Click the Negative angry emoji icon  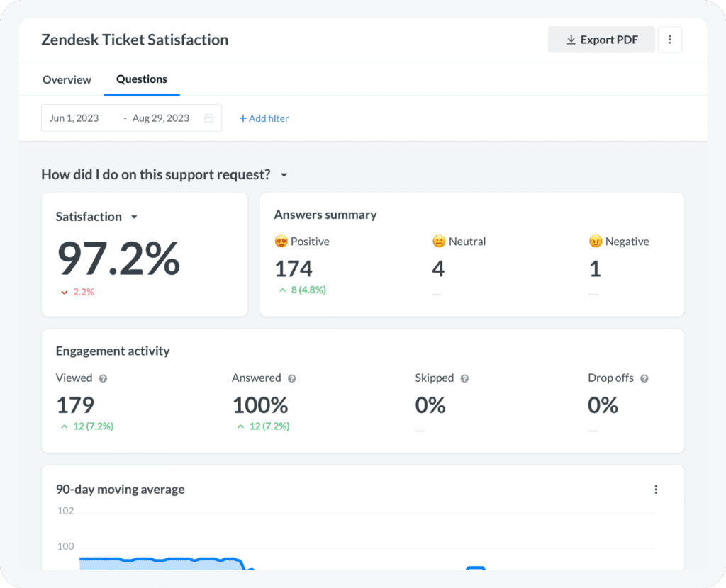596,241
